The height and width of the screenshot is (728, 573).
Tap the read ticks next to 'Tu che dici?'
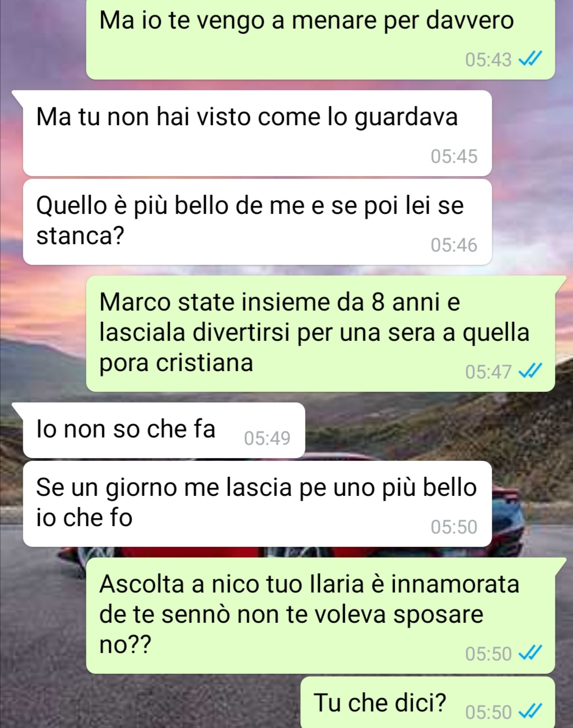[x=530, y=711]
